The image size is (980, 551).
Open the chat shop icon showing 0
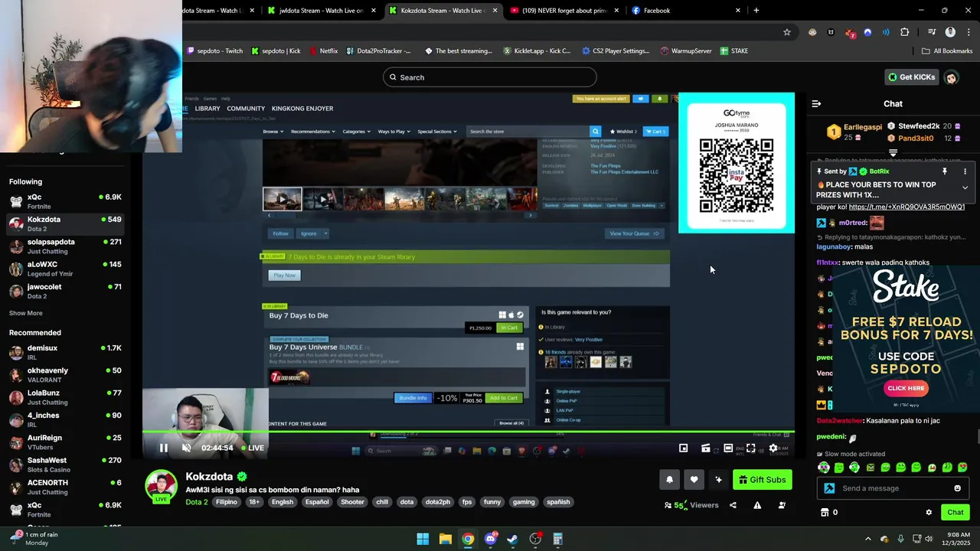click(829, 512)
